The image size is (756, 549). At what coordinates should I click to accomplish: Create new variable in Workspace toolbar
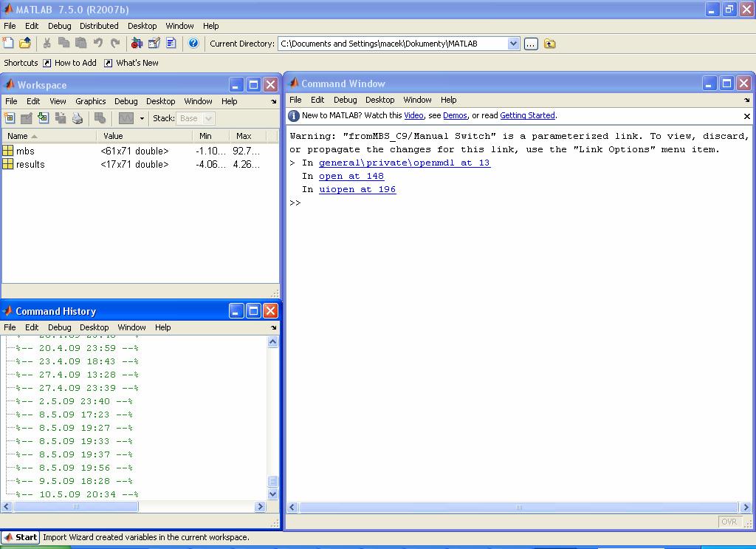[9, 118]
